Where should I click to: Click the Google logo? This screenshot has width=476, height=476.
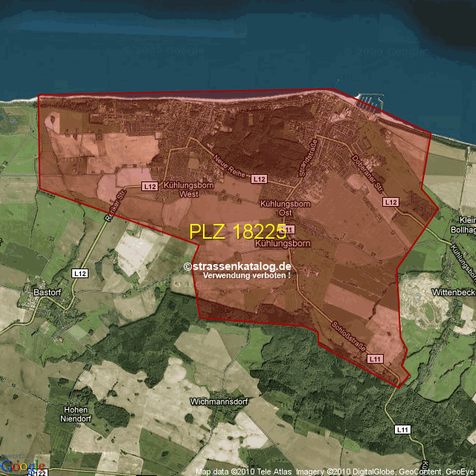(21, 466)
